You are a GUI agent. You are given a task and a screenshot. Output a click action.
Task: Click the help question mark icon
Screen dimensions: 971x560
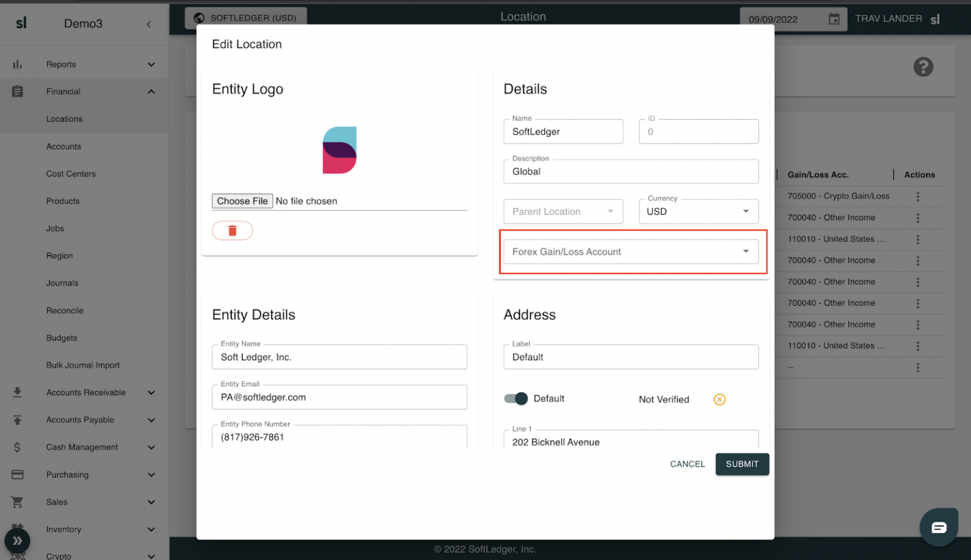coord(923,67)
